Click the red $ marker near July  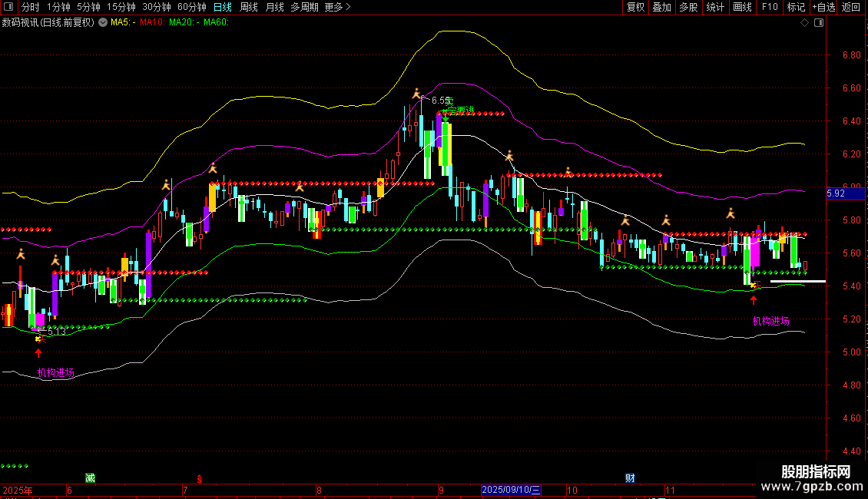click(200, 478)
